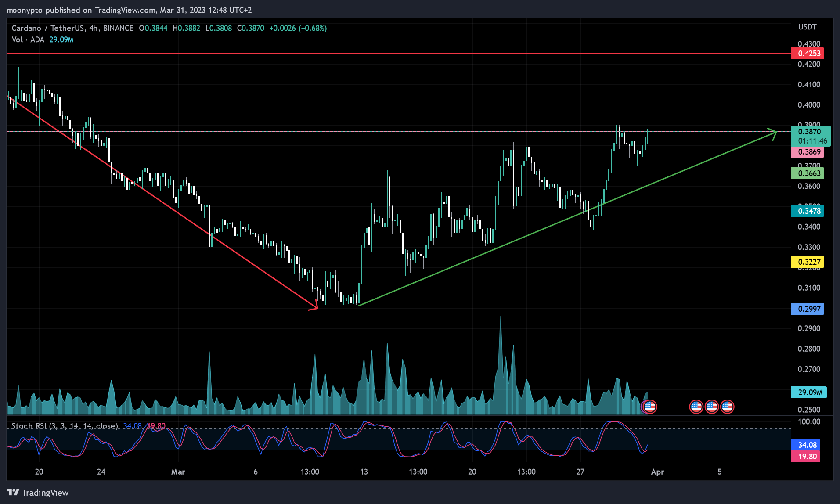Viewport: 840px width, 504px height.
Task: Select the yellow 0.3227 level label
Action: click(808, 262)
